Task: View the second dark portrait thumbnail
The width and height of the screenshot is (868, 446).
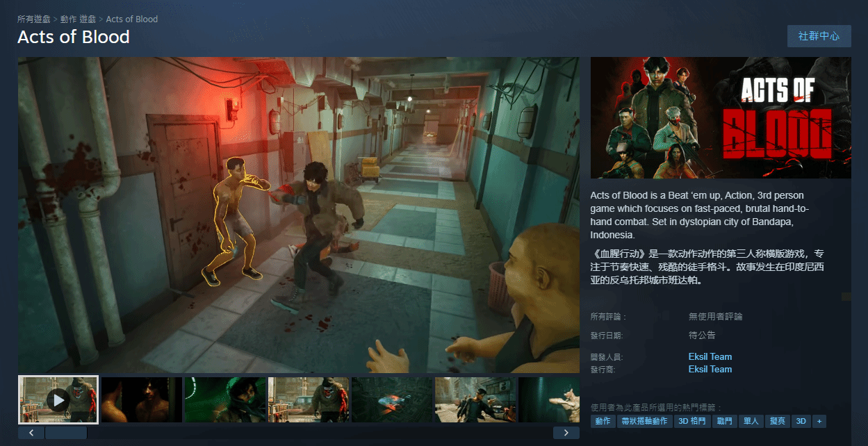Action: click(x=142, y=399)
